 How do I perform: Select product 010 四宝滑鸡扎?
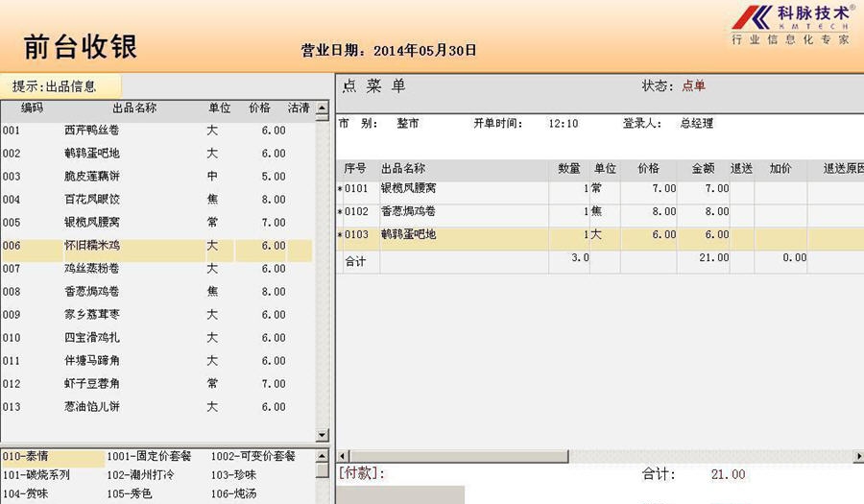coord(157,338)
